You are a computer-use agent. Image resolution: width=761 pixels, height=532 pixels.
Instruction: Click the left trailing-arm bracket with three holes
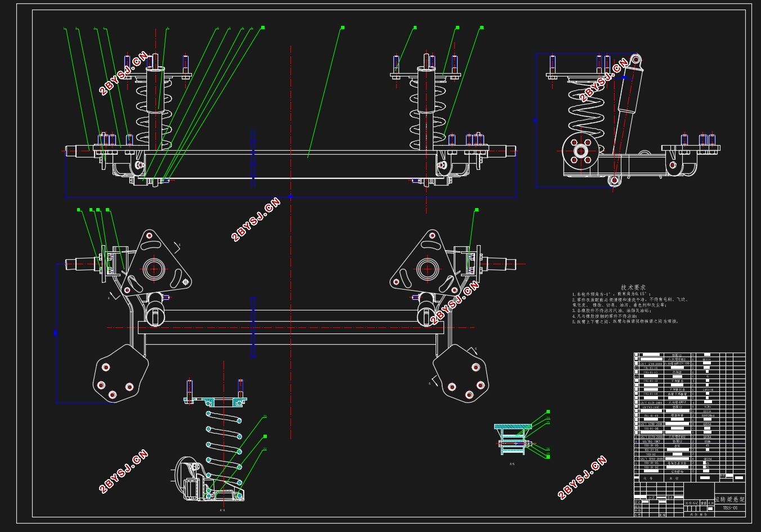[120, 373]
